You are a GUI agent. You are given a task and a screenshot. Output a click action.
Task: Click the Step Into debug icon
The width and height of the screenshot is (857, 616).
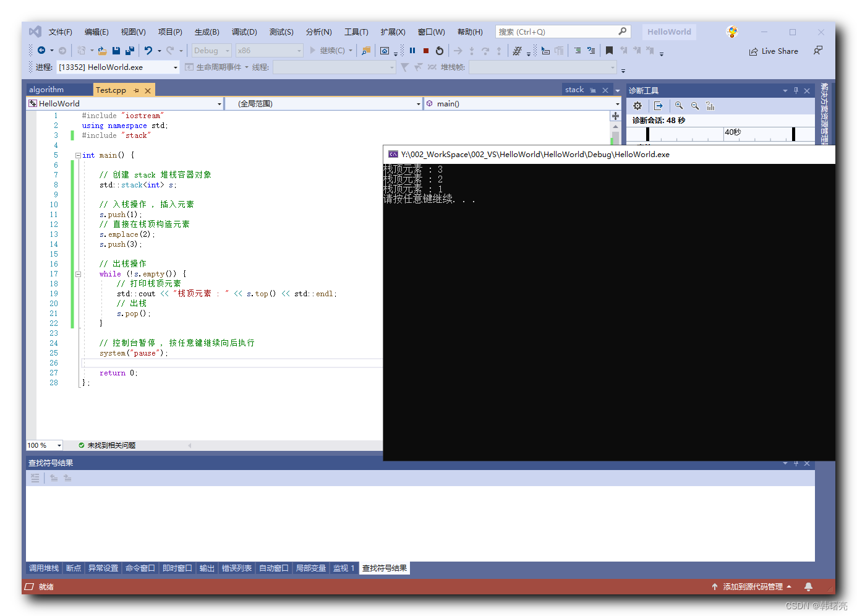472,51
